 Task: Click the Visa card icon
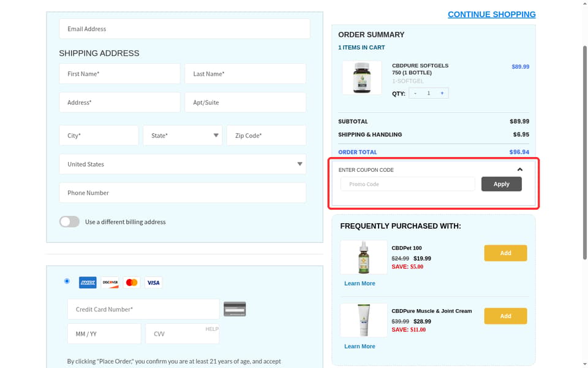tap(153, 282)
